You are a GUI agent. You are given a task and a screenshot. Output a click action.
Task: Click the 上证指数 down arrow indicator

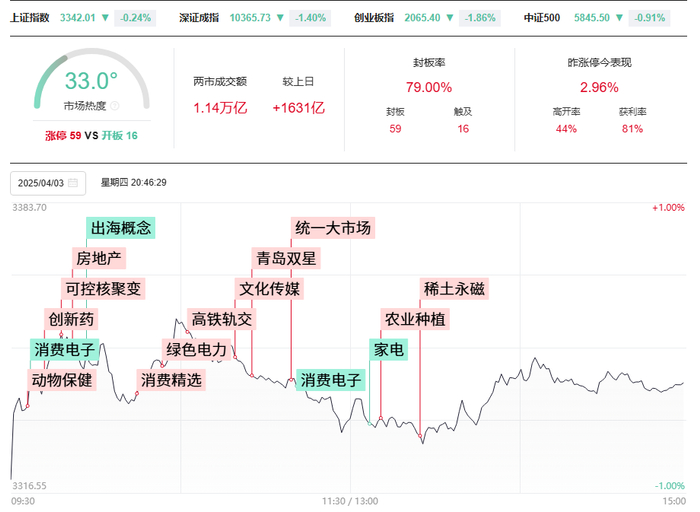point(105,18)
